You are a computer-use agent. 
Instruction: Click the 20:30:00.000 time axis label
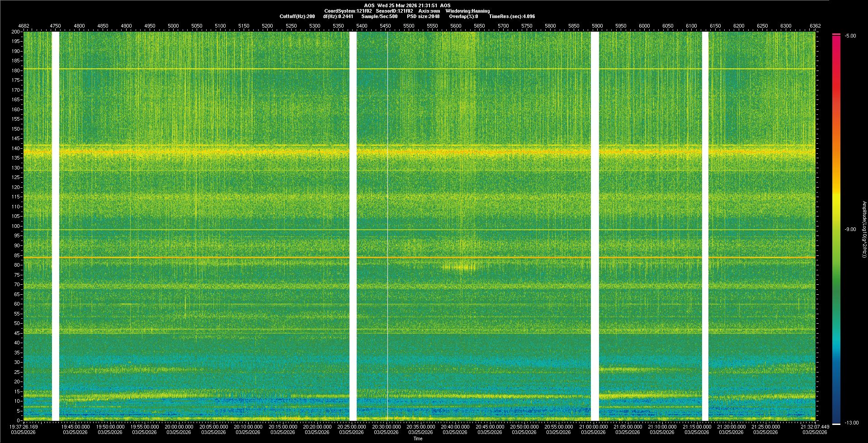pos(386,426)
